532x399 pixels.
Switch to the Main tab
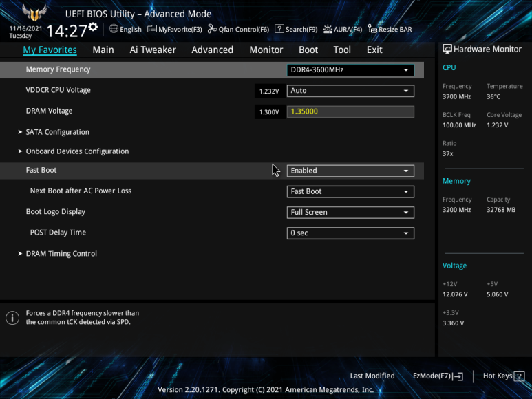[103, 50]
